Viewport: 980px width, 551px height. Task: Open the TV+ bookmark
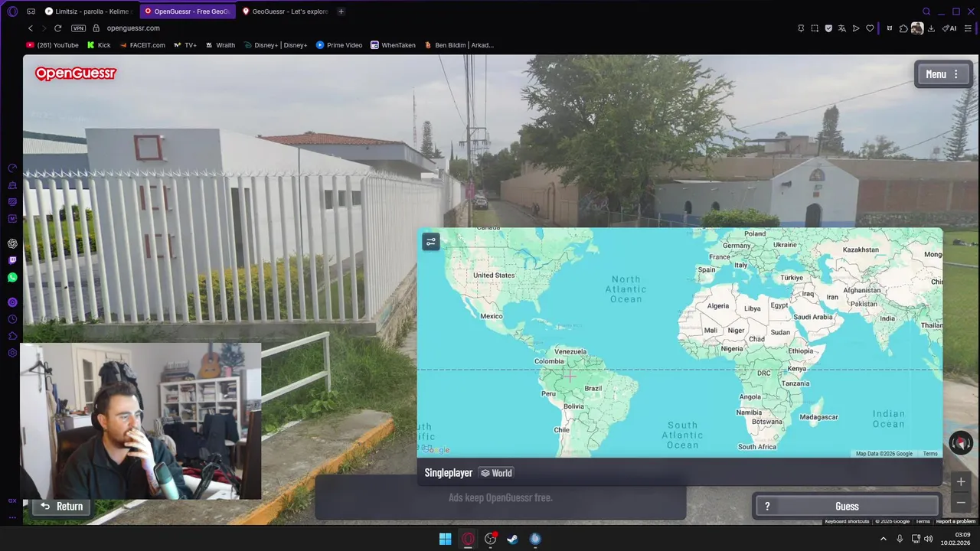point(185,45)
